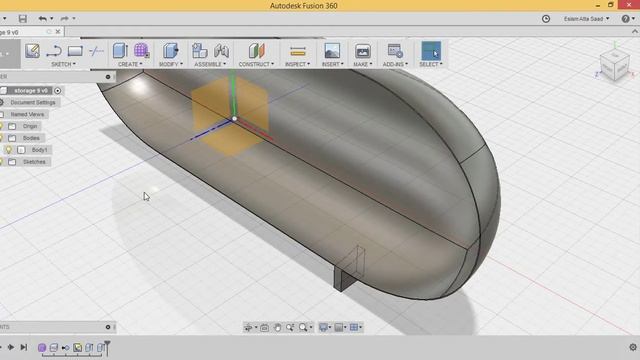640x360 pixels.
Task: Collapse the Browser panel round button
Action: click(108, 77)
